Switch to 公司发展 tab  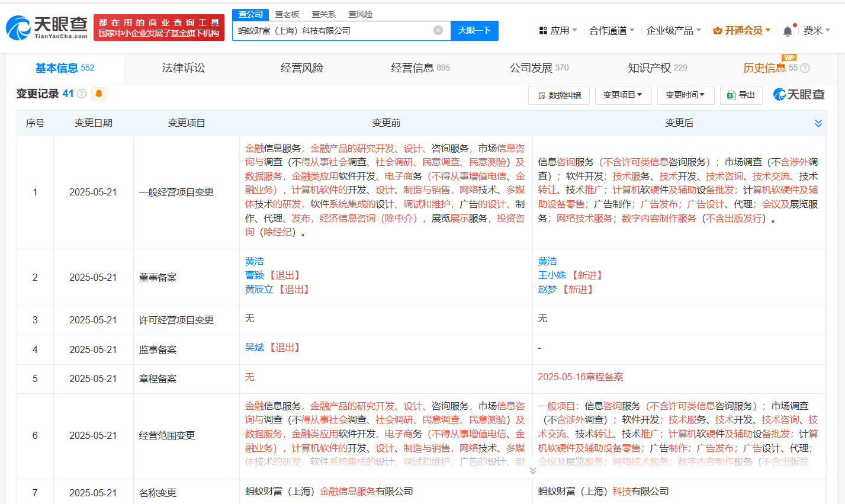click(x=539, y=68)
